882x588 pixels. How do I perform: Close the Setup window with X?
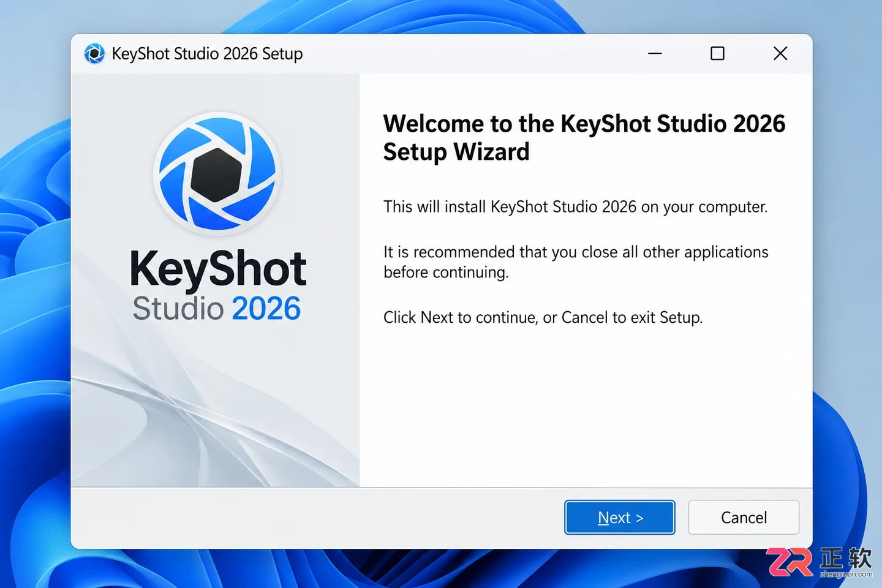780,53
